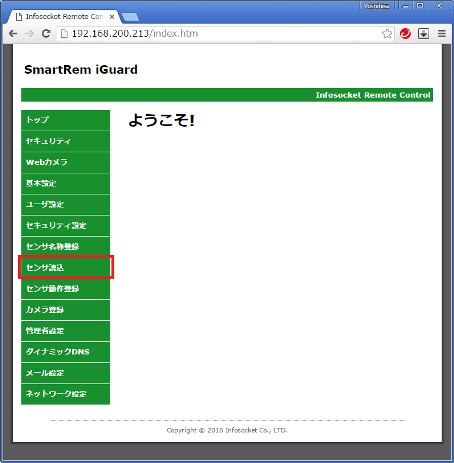
Task: Open the red Trend Micro extension icon
Action: click(x=405, y=34)
